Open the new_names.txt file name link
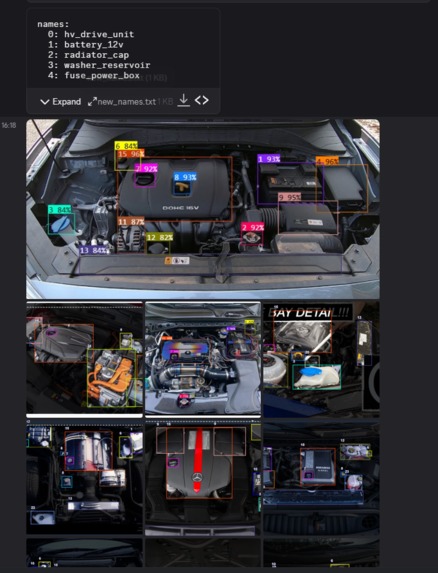Screen dimensions: 438x573 point(127,102)
